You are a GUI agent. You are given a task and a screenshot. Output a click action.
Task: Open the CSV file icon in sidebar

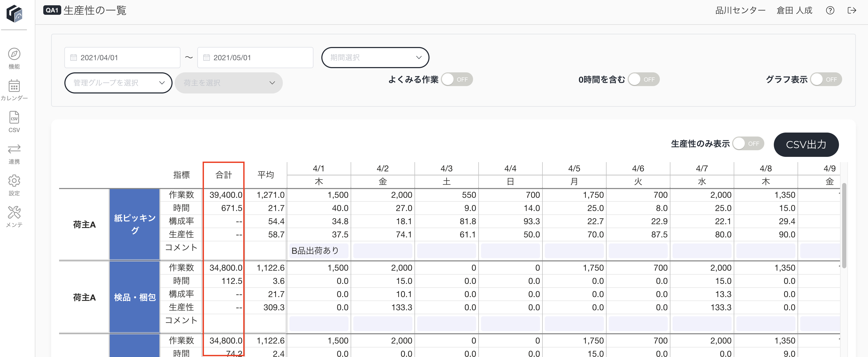[x=14, y=117]
